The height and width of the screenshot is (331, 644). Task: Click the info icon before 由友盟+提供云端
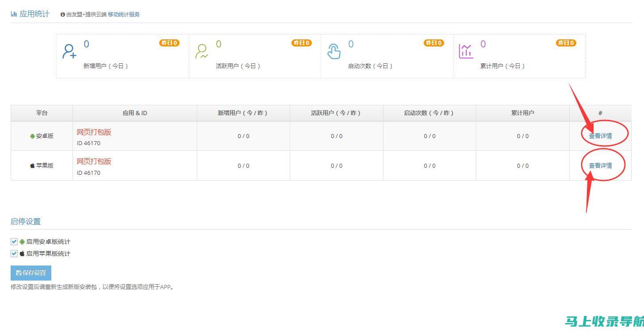tap(63, 15)
